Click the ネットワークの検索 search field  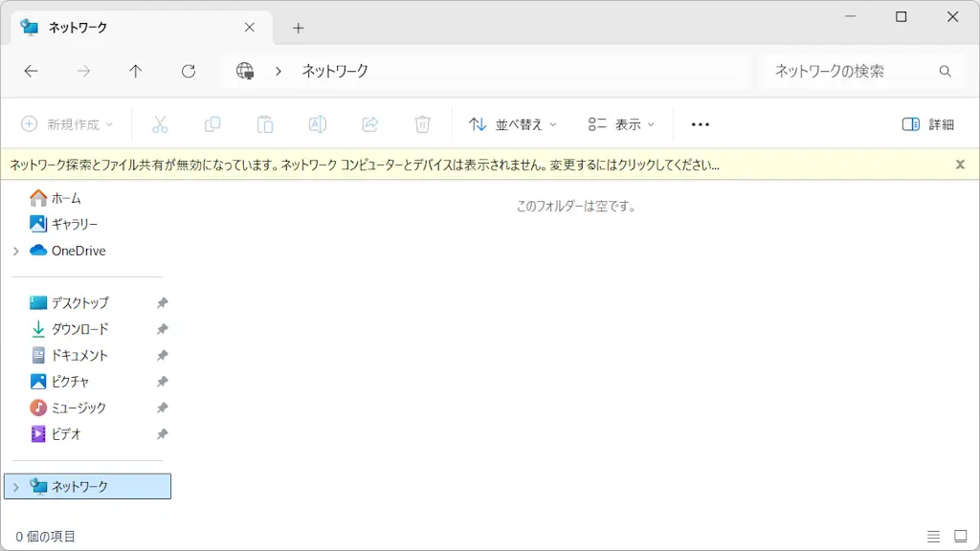(847, 71)
